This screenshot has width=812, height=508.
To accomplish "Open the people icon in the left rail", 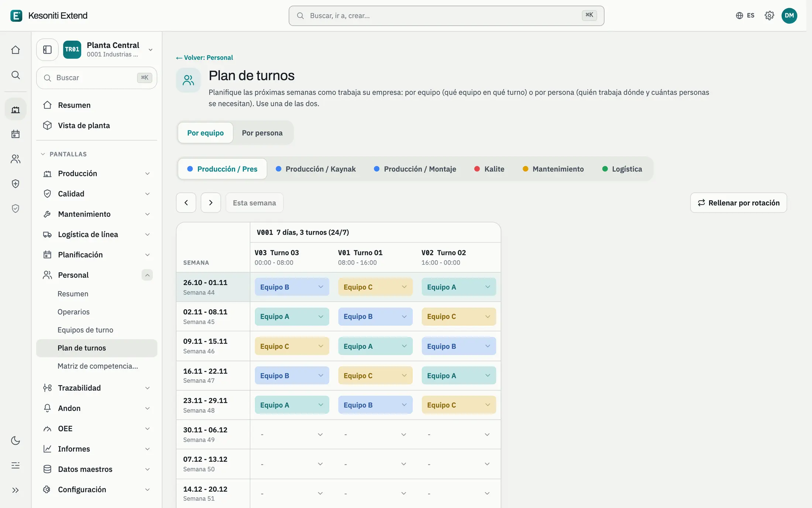I will (x=16, y=159).
